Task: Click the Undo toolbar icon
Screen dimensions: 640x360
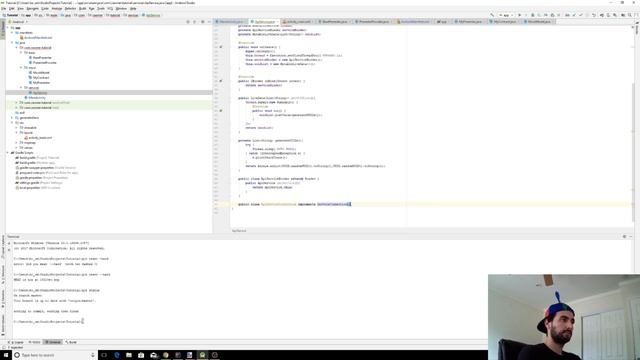Action: point(594,15)
